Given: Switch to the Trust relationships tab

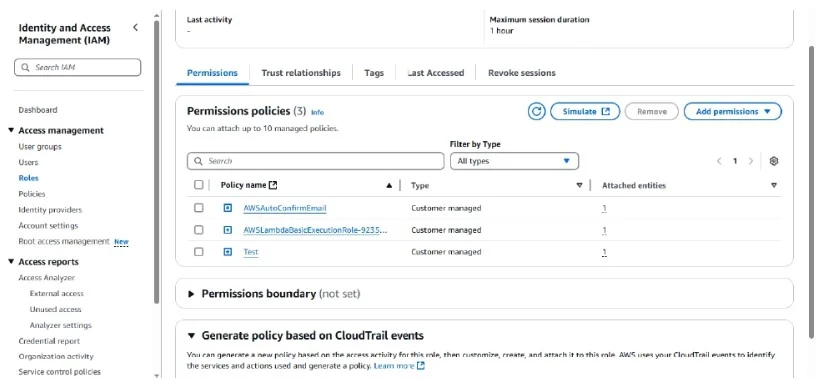Looking at the screenshot, I should [x=301, y=73].
